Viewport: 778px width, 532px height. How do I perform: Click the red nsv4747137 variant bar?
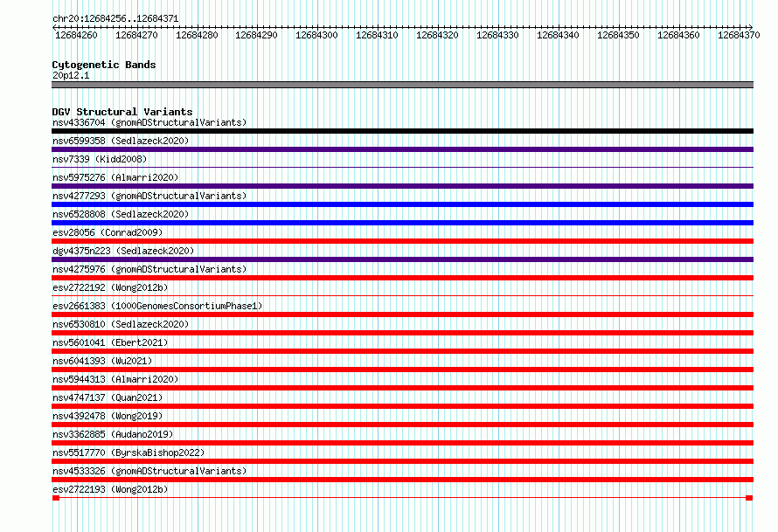tap(402, 406)
